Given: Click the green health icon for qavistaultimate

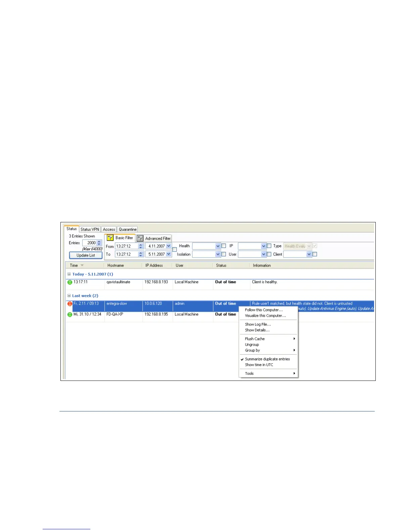Looking at the screenshot, I should 70,282.
